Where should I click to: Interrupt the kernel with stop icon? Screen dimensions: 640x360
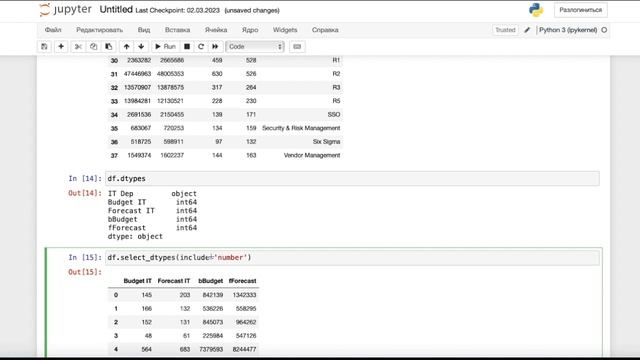pos(187,47)
